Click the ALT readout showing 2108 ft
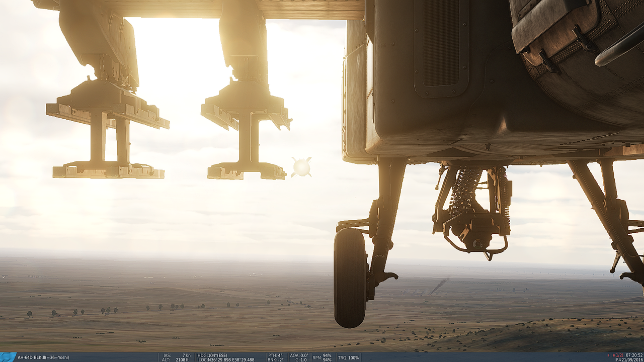The height and width of the screenshot is (362, 644). [177, 358]
